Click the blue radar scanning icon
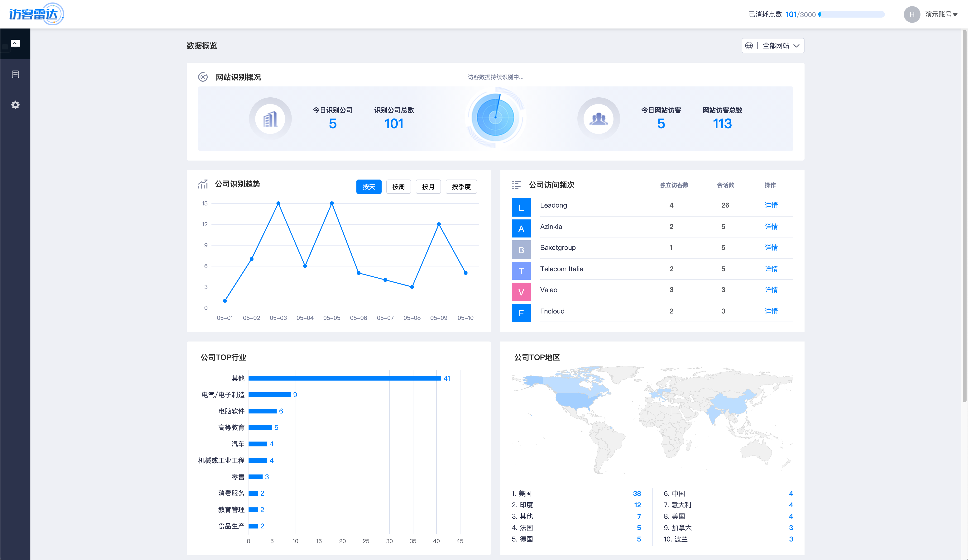968x560 pixels. (495, 118)
